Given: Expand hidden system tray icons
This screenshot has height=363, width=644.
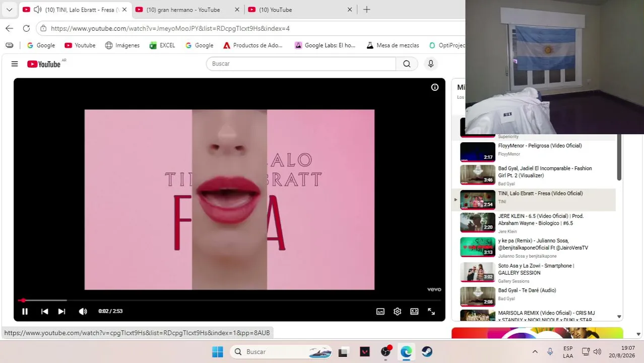Looking at the screenshot, I should [535, 352].
